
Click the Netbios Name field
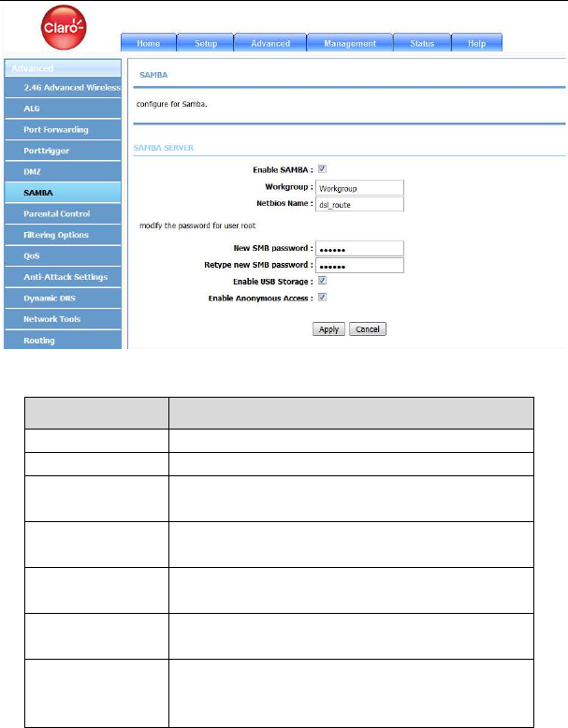pos(359,204)
